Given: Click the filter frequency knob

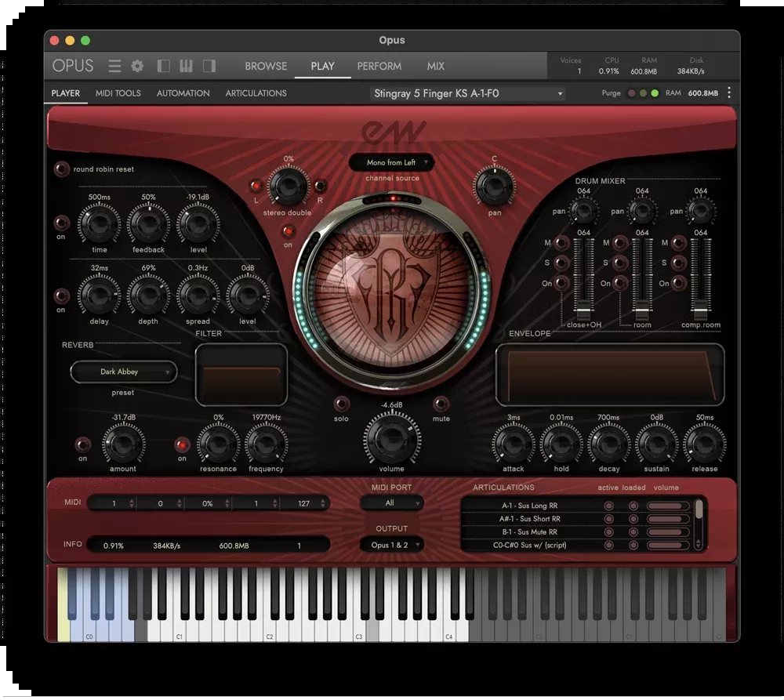Looking at the screenshot, I should (266, 444).
